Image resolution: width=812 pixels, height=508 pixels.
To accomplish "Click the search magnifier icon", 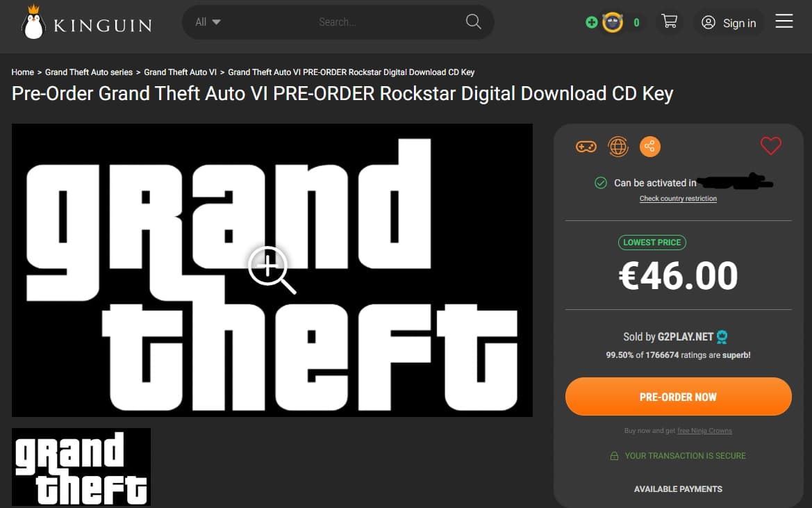I will (473, 22).
